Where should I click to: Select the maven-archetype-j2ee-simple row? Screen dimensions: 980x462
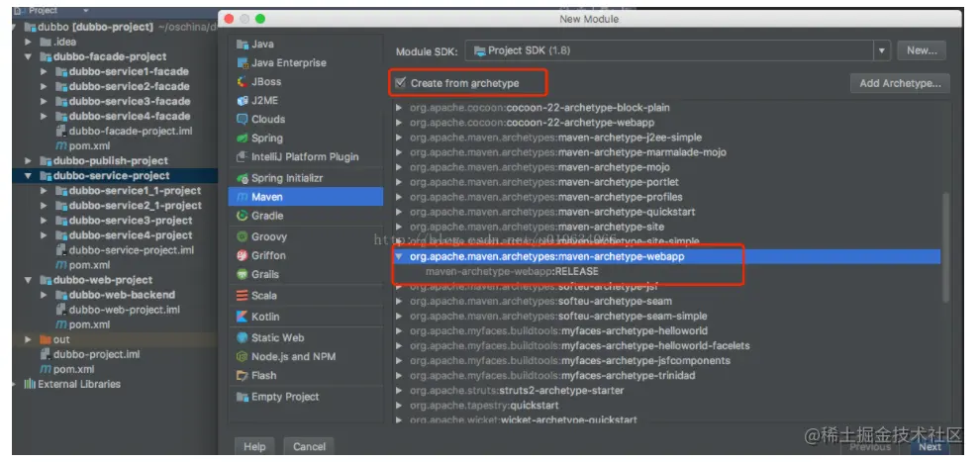click(x=666, y=138)
